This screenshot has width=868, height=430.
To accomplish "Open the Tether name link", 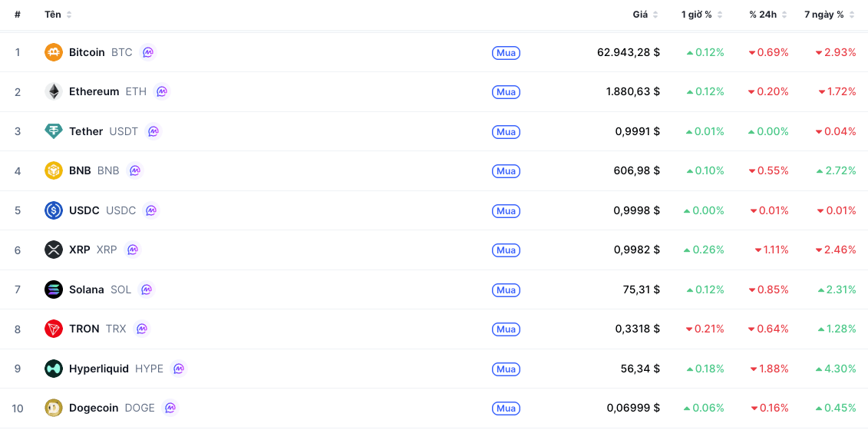I will click(86, 131).
